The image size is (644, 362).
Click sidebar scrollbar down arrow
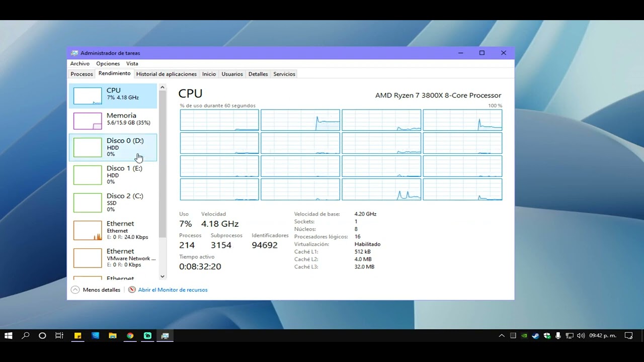pos(162,276)
